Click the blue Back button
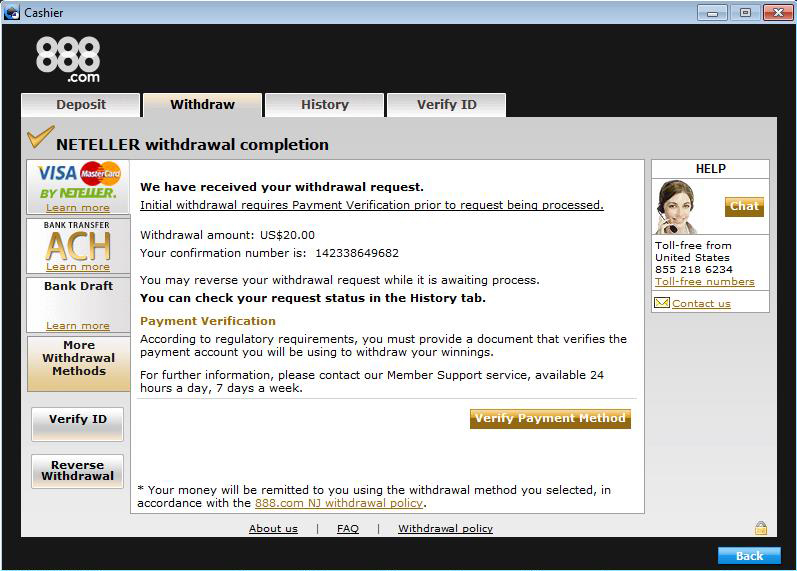 coord(749,556)
